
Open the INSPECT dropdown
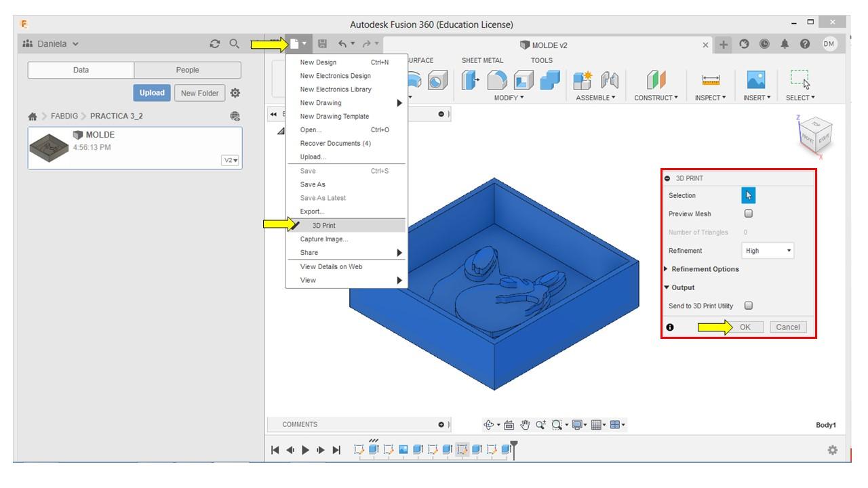(711, 98)
